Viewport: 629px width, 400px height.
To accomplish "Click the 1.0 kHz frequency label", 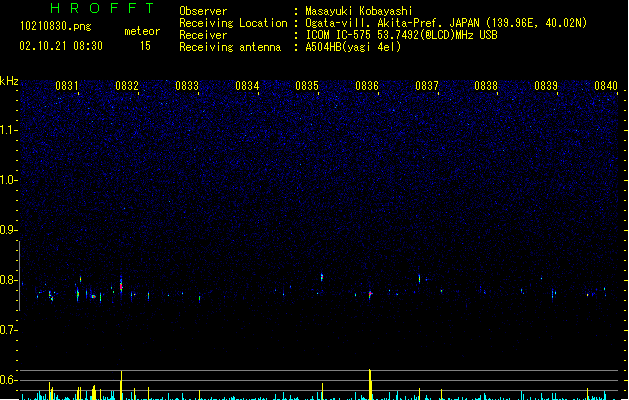I will (x=8, y=180).
